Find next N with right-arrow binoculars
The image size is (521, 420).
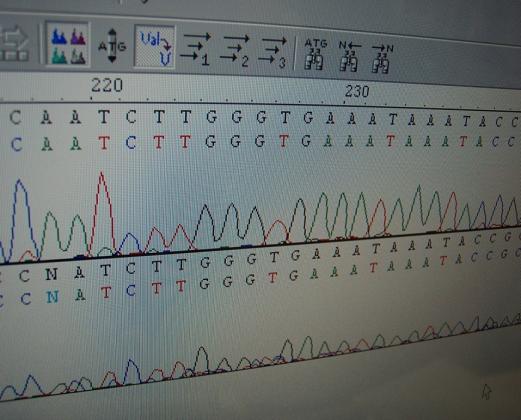tap(382, 58)
